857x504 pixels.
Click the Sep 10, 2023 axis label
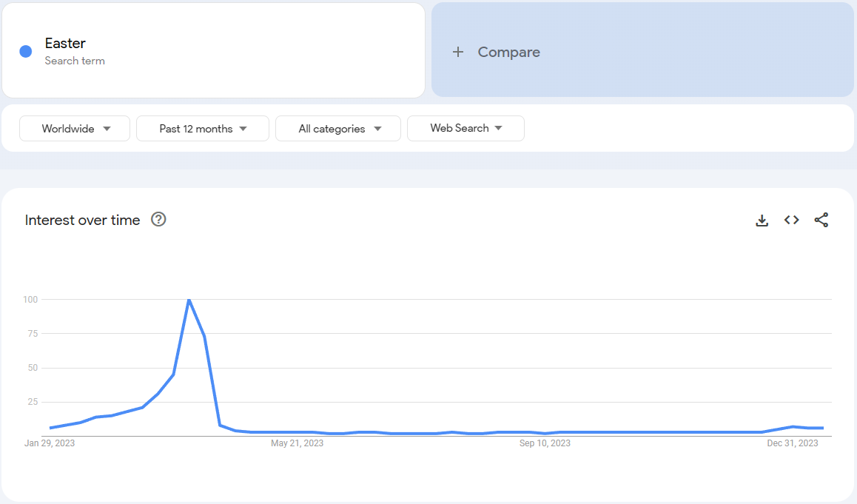click(x=545, y=443)
